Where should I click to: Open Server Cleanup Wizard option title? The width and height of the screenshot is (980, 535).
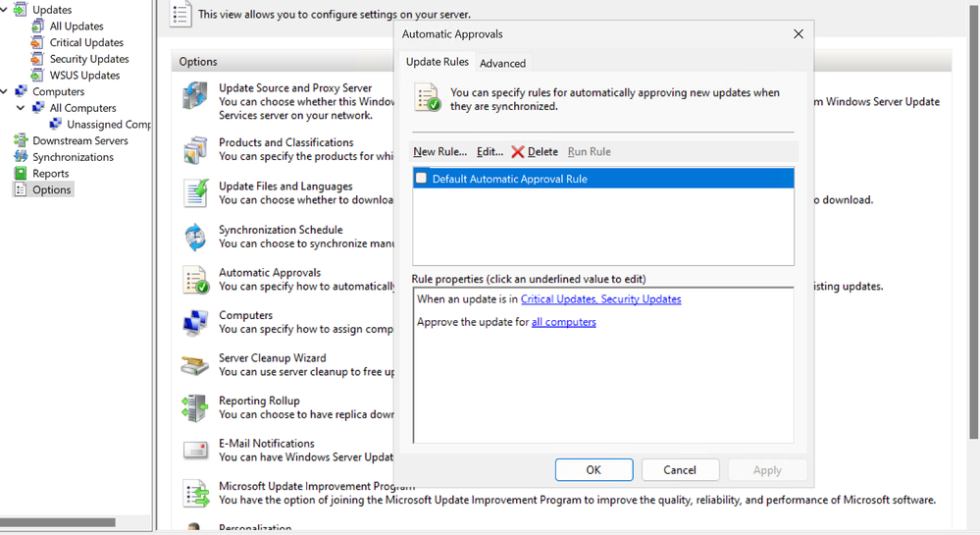(x=273, y=358)
